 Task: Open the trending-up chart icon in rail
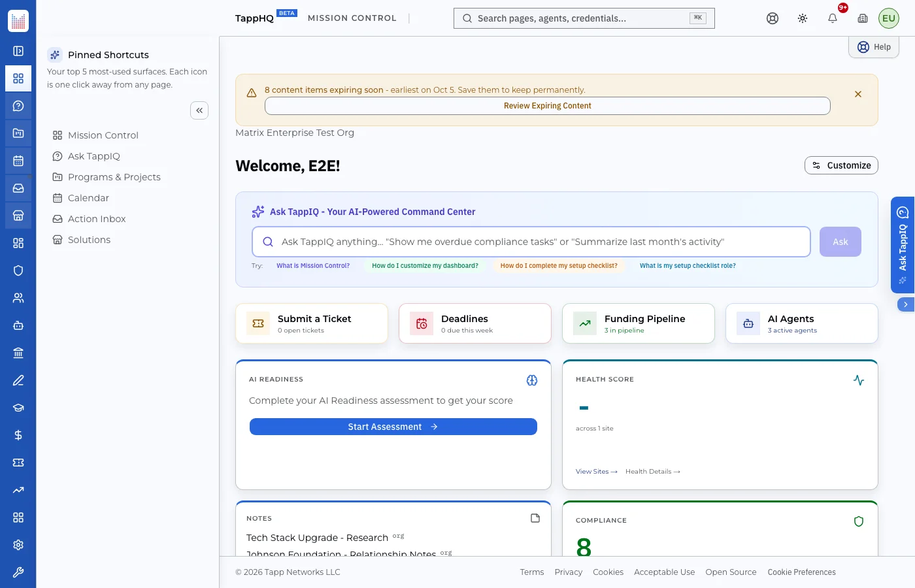pyautogui.click(x=18, y=490)
